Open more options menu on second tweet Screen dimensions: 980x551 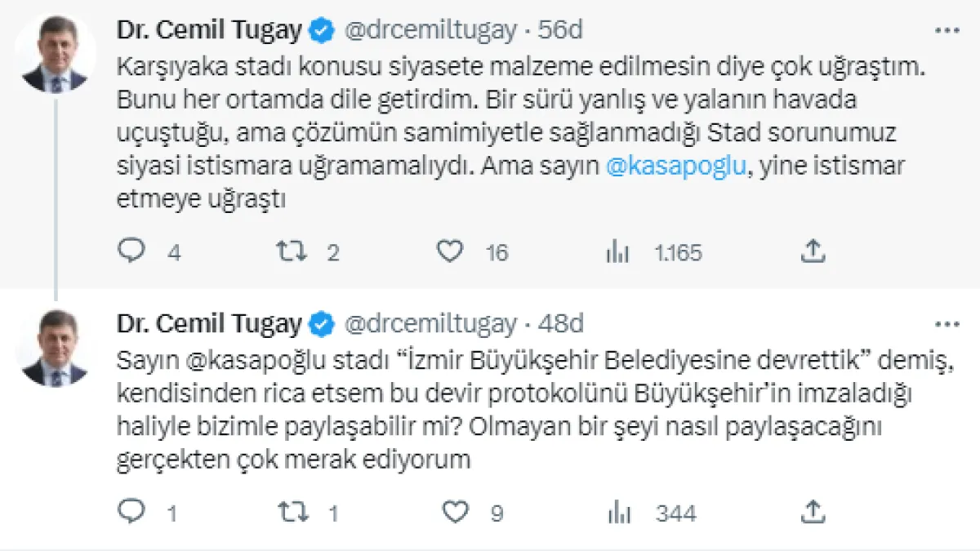[947, 324]
